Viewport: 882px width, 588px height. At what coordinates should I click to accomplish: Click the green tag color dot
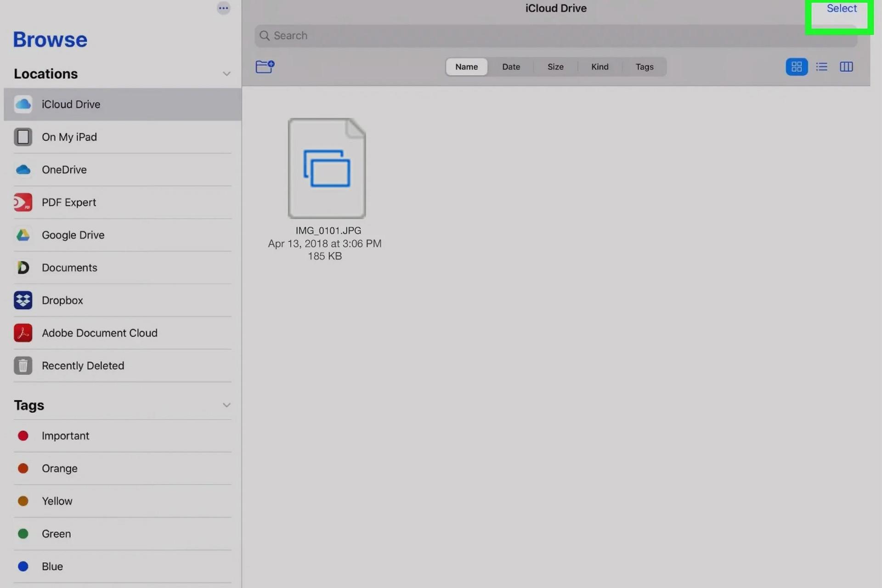pyautogui.click(x=23, y=534)
